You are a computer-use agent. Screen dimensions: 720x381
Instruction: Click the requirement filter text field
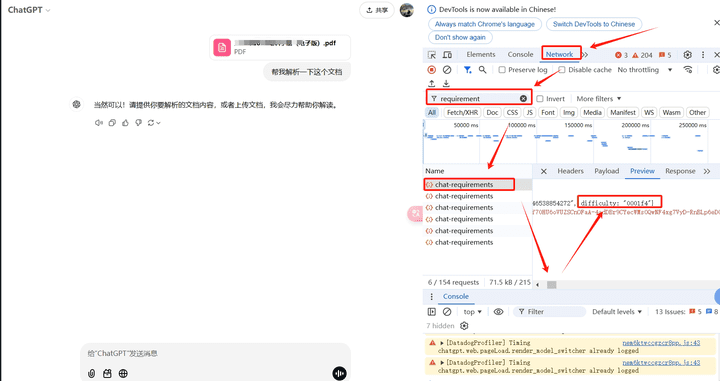point(479,98)
